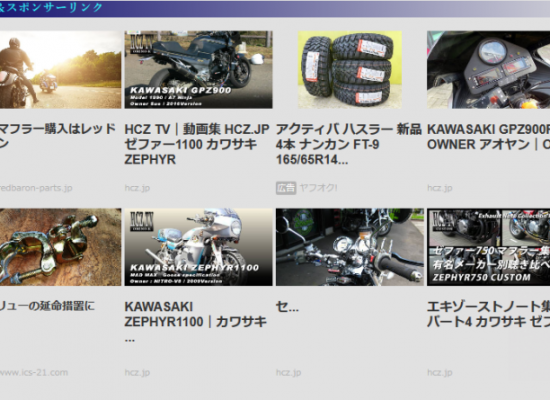Click hcz.jp source under ZEPHYR1100 card
The height and width of the screenshot is (400, 550).
[137, 373]
